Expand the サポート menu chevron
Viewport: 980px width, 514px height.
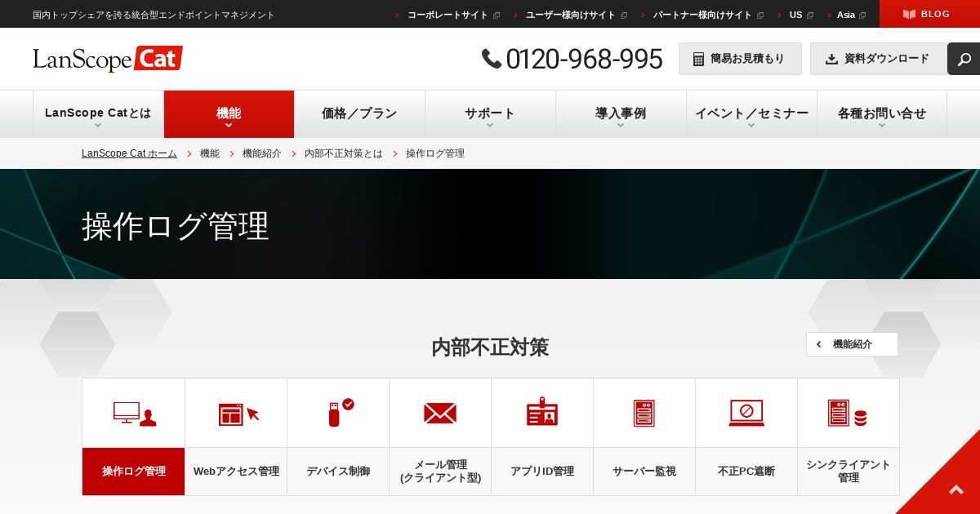[x=490, y=126]
